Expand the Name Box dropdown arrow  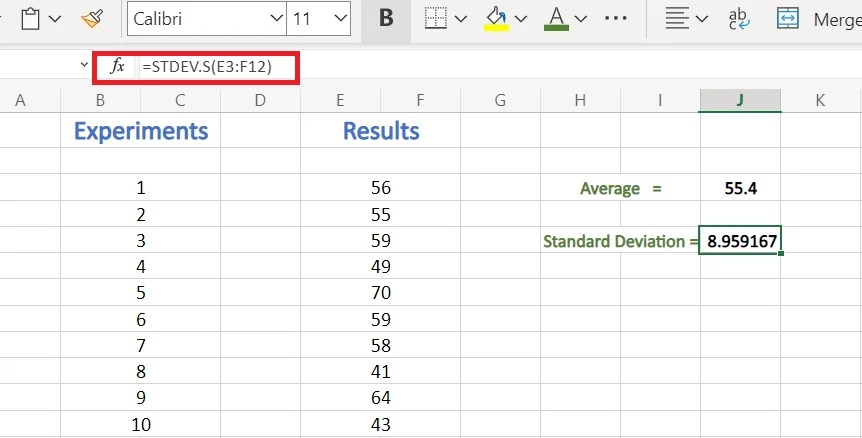(84, 65)
